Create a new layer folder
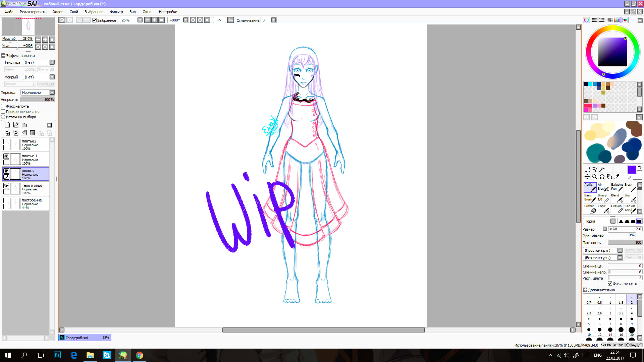Image resolution: width=644 pixels, height=362 pixels. click(x=24, y=125)
